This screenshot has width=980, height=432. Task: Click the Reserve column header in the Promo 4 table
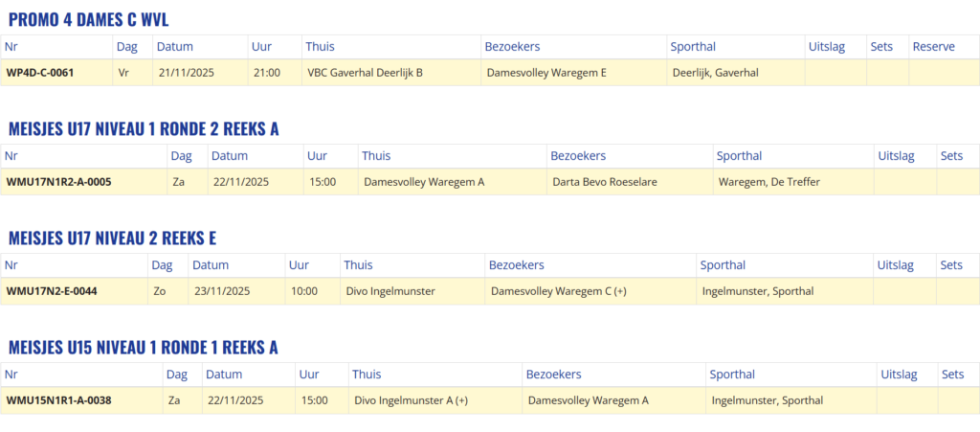click(933, 47)
